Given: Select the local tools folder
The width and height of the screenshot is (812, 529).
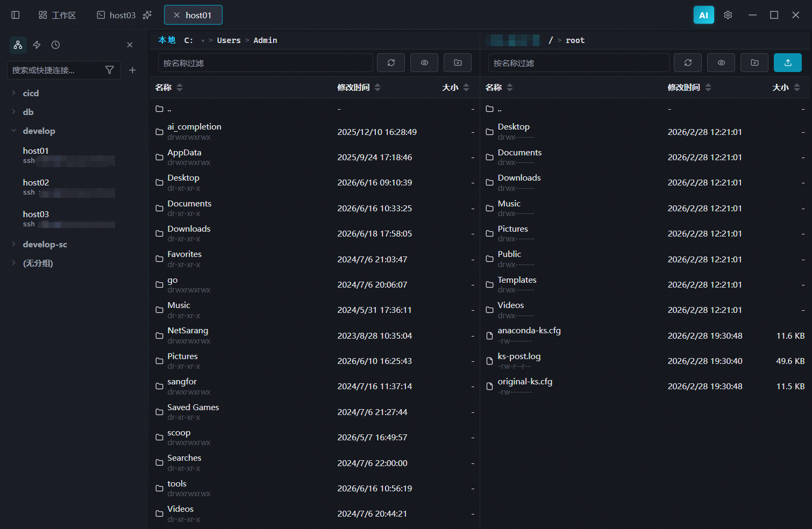Looking at the screenshot, I should [315, 488].
